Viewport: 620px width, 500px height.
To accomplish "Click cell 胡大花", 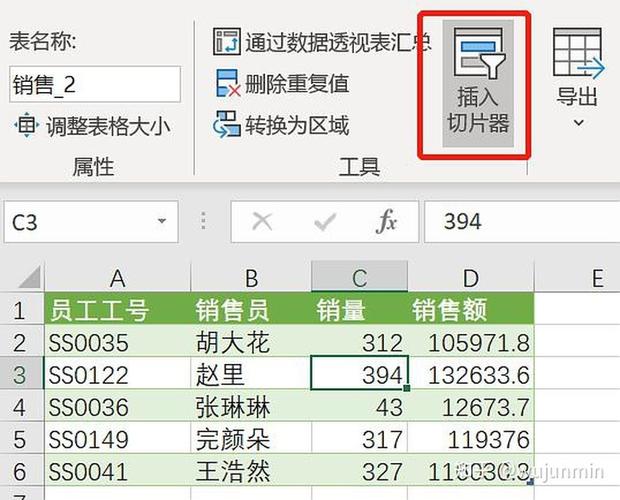I will click(x=251, y=342).
